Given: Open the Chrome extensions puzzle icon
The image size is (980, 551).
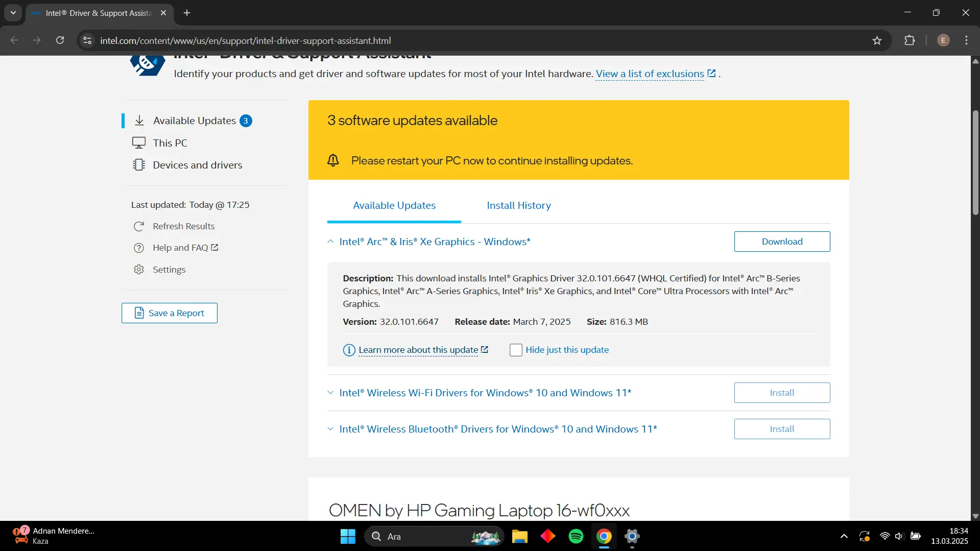Looking at the screenshot, I should pyautogui.click(x=910, y=40).
